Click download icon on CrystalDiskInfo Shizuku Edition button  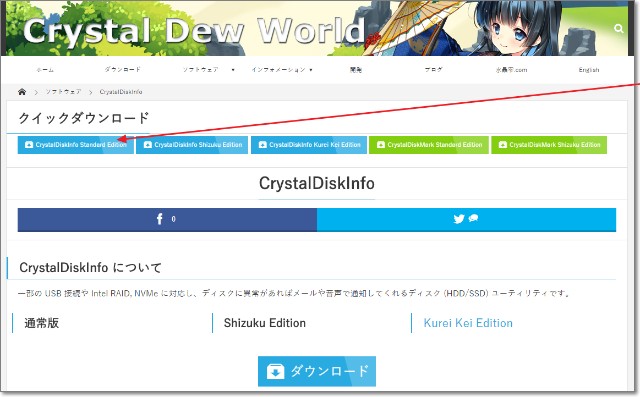tap(148, 145)
